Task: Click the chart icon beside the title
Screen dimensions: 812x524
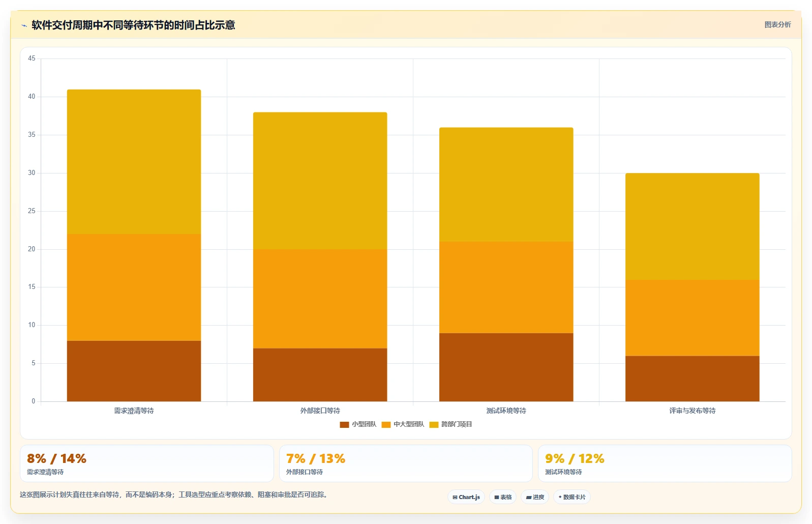Action: pos(24,25)
